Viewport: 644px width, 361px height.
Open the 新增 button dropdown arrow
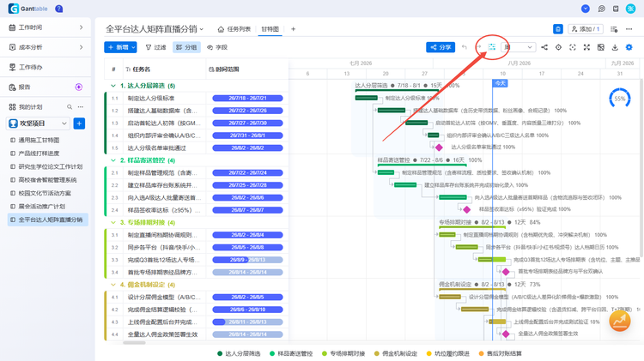[133, 47]
